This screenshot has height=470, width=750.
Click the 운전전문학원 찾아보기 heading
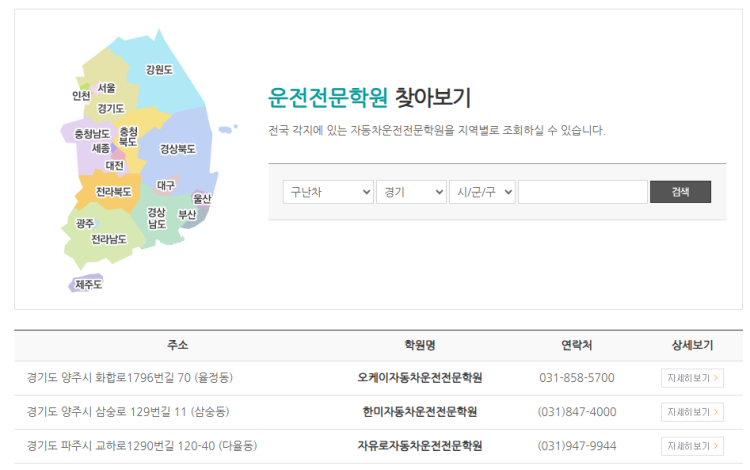[x=369, y=98]
